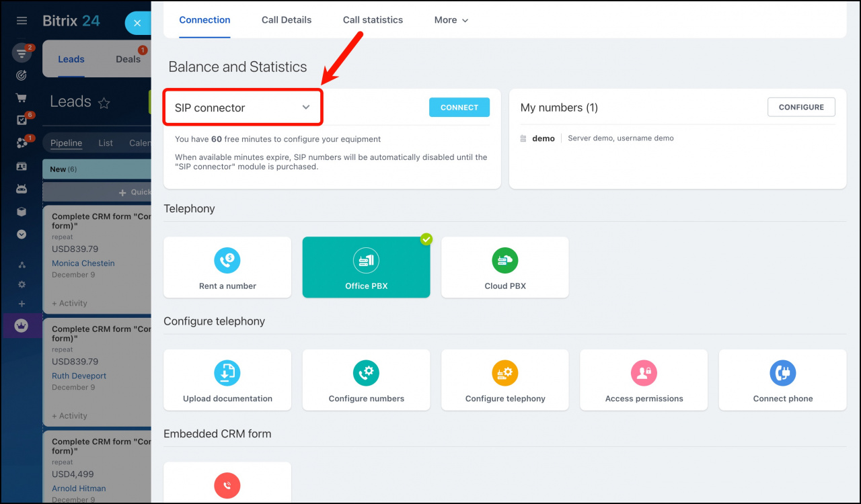Click the Rent a number label
This screenshot has height=504, width=861.
pos(227,286)
